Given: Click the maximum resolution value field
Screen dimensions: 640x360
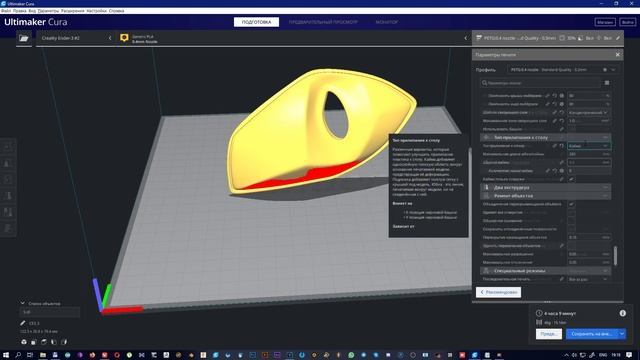Looking at the screenshot, I should tap(589, 254).
